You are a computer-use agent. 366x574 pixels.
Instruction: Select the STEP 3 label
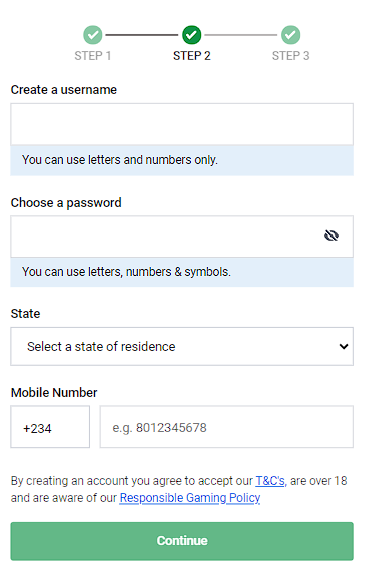coord(290,56)
